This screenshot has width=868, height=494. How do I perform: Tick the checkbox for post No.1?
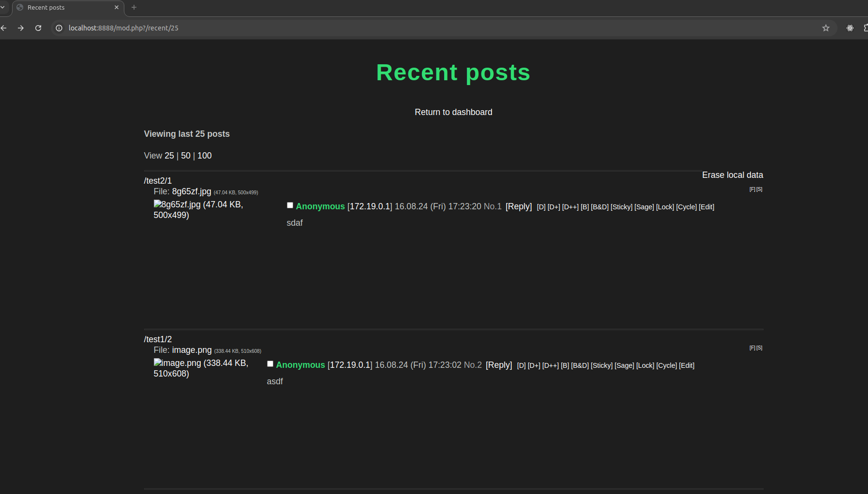point(290,205)
